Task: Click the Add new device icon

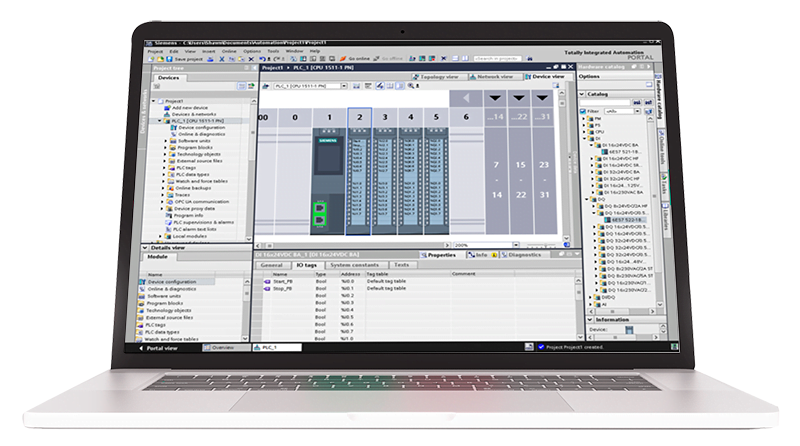Action: (168, 107)
